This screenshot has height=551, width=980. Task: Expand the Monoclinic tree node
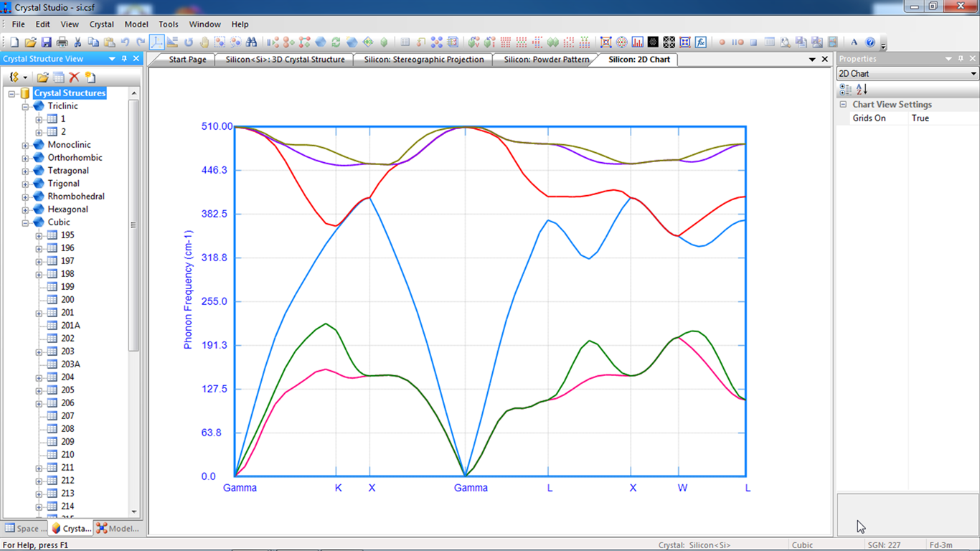26,145
